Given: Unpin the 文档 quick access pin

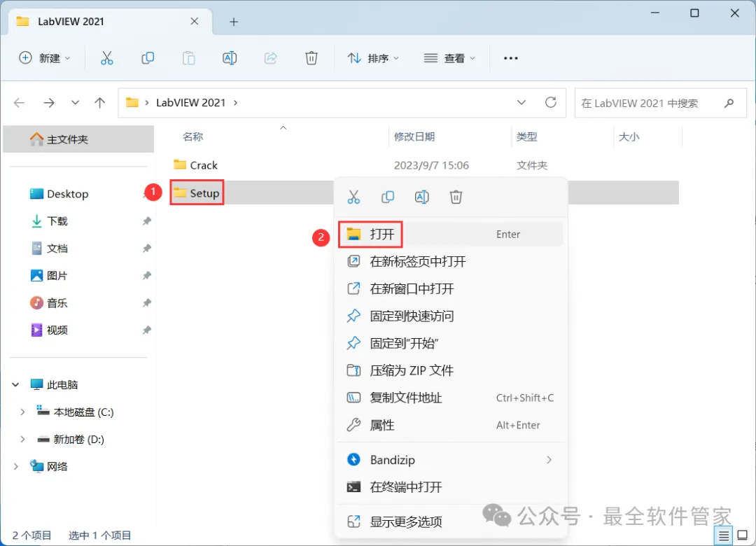Looking at the screenshot, I should 146,248.
